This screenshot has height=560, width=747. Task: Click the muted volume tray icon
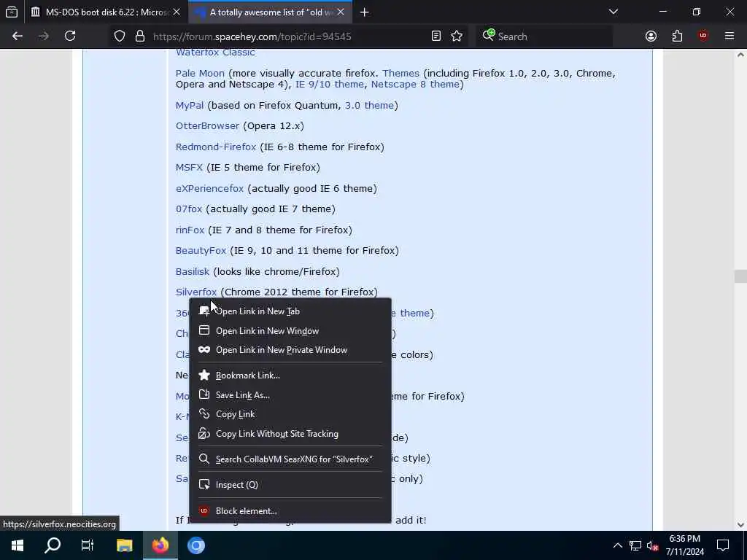click(x=652, y=545)
